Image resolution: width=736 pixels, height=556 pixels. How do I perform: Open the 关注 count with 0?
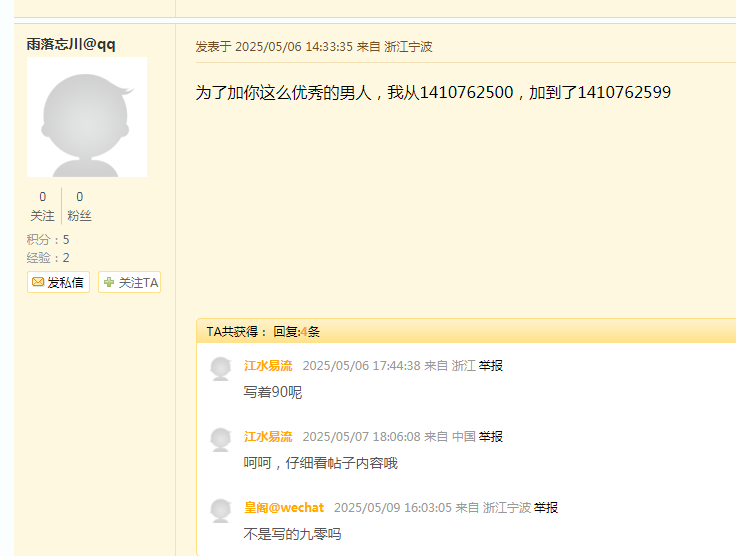pyautogui.click(x=42, y=206)
